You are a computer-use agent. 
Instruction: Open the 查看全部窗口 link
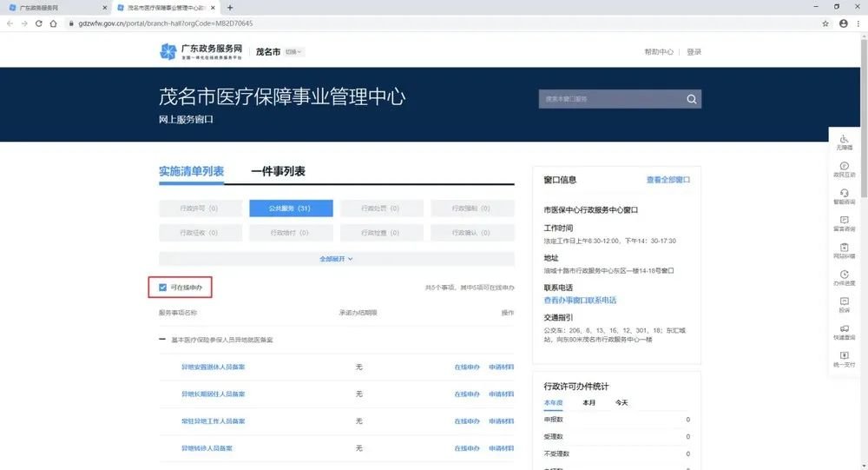point(667,180)
